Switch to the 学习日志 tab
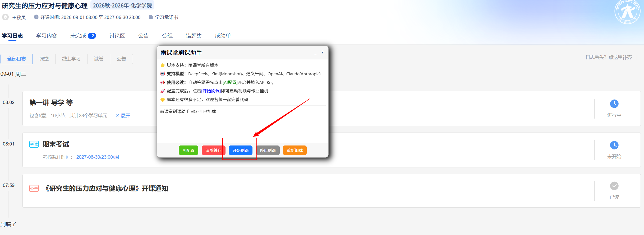 point(12,36)
